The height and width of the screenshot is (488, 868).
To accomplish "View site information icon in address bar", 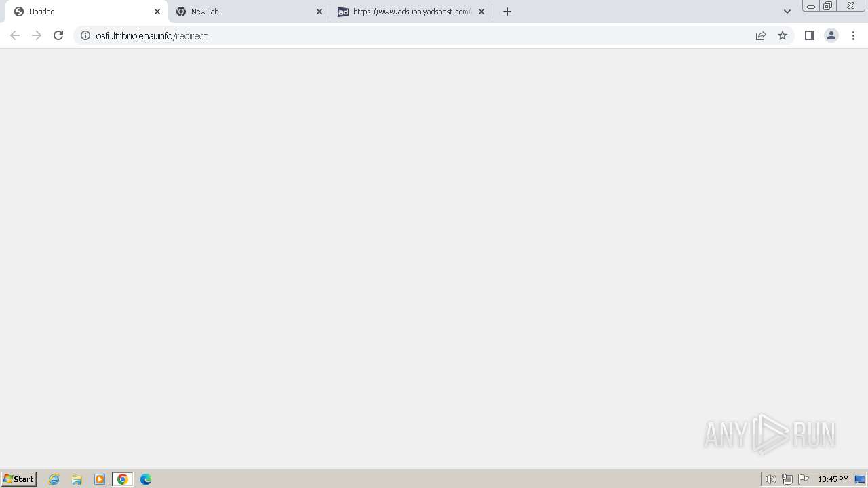I will (x=85, y=35).
